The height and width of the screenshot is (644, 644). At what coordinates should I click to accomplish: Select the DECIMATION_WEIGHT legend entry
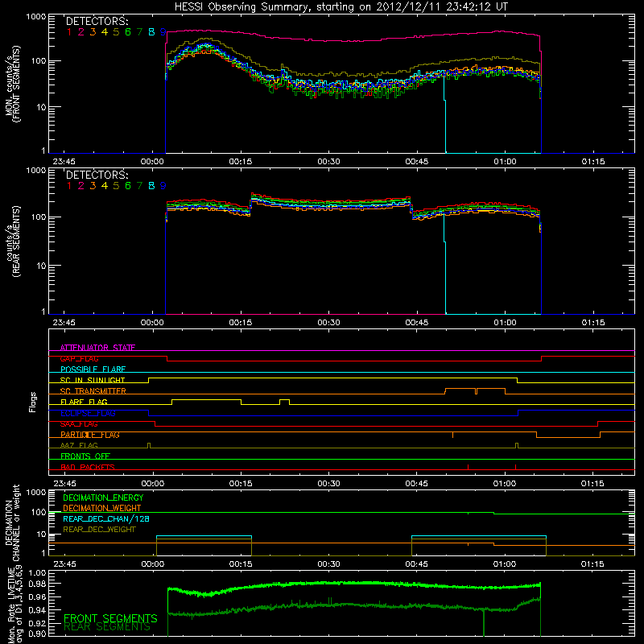coord(102,508)
